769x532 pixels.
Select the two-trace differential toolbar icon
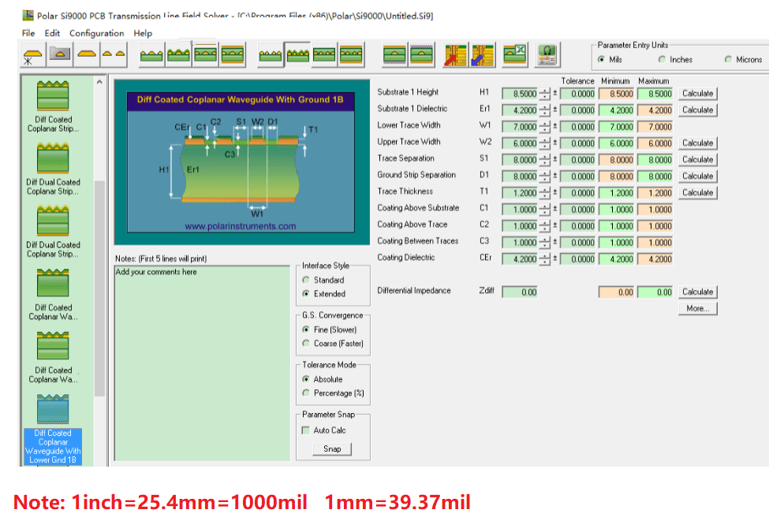coord(114,55)
